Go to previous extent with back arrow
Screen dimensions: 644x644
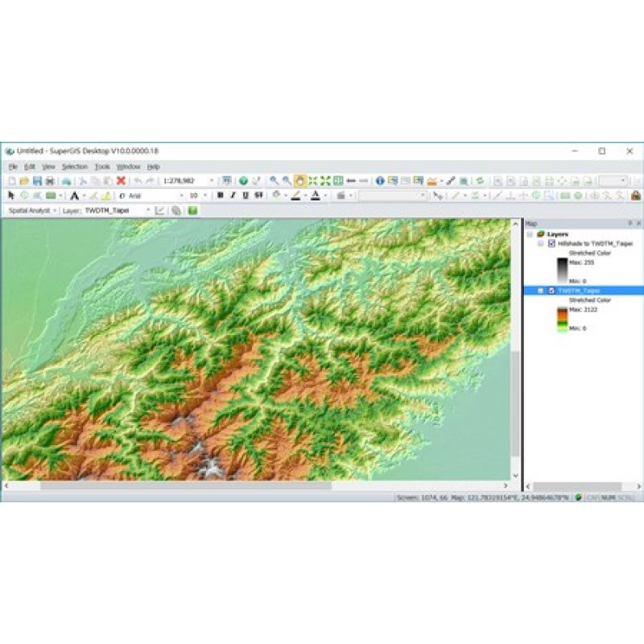pyautogui.click(x=351, y=180)
